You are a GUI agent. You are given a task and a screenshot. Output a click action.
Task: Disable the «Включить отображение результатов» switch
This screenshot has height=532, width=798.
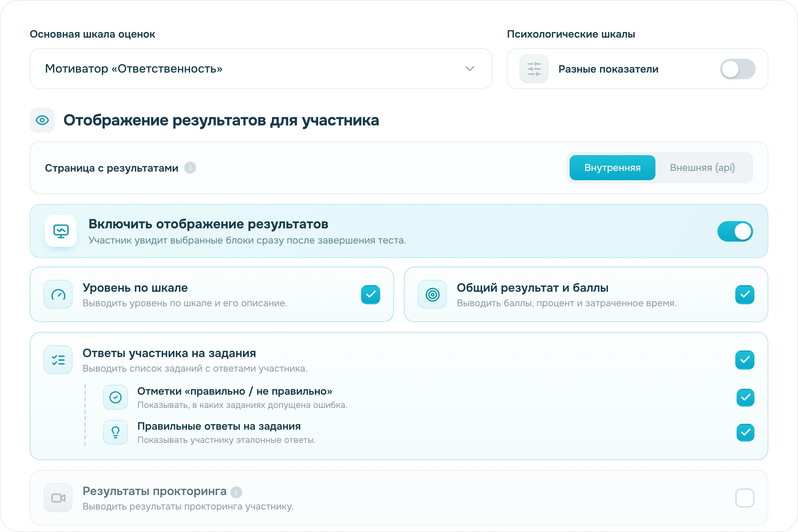point(735,231)
